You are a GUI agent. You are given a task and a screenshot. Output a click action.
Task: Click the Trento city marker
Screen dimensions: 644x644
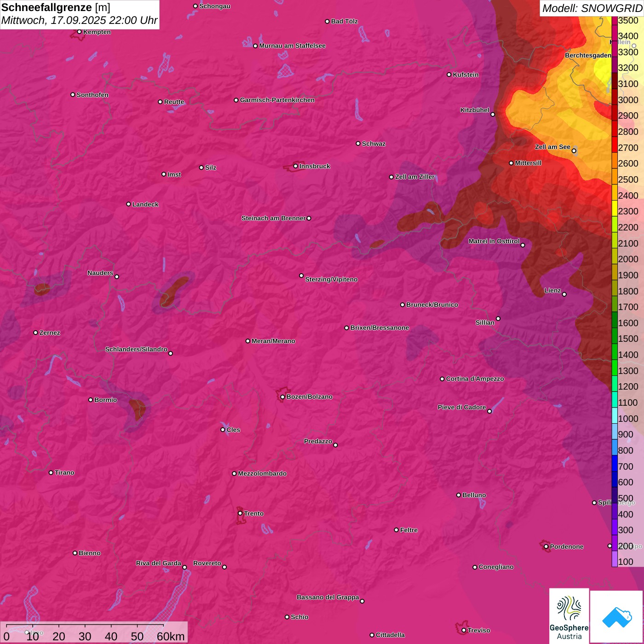240,513
